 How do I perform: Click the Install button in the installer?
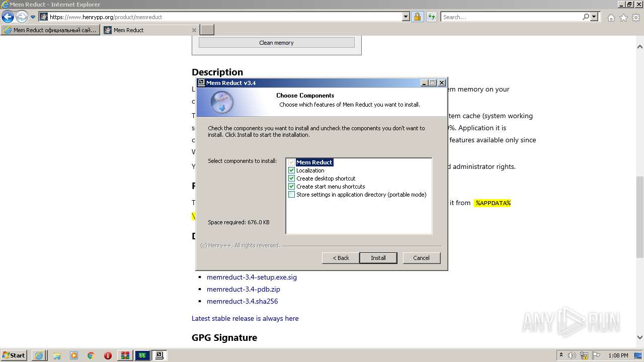(x=378, y=258)
